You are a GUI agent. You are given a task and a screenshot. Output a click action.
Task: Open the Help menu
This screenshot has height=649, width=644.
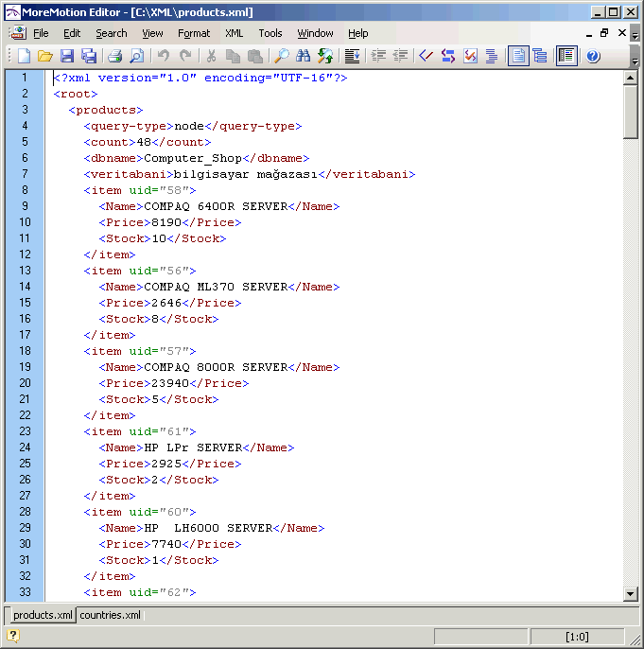pyautogui.click(x=357, y=33)
